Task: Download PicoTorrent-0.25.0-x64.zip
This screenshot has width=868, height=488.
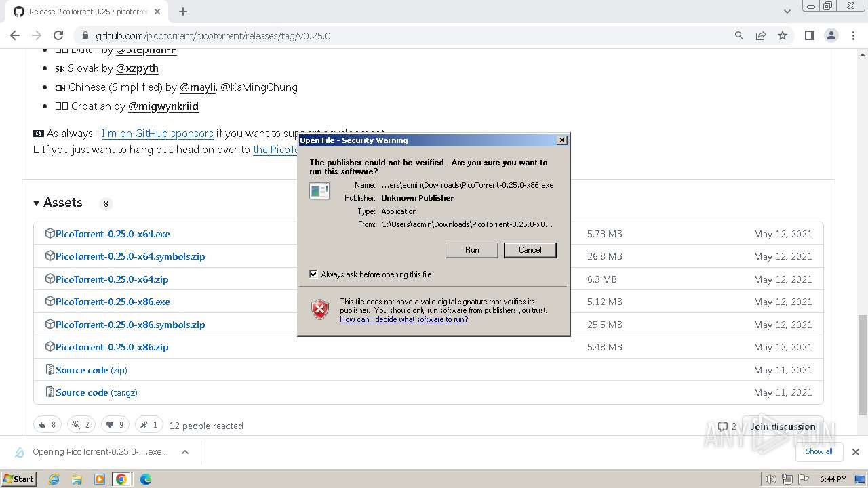Action: point(112,279)
